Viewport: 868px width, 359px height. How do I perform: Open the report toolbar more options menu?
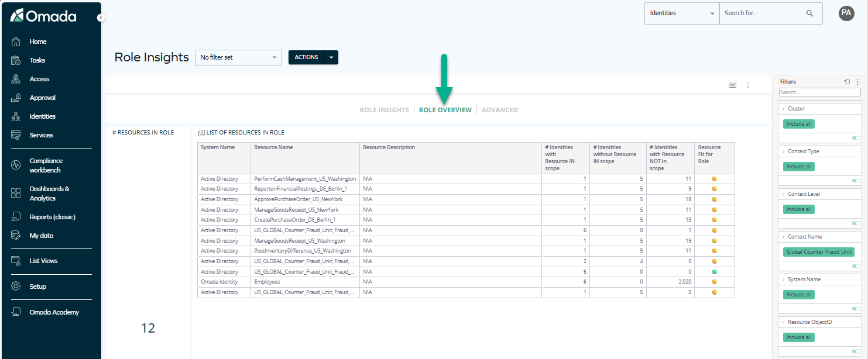748,85
